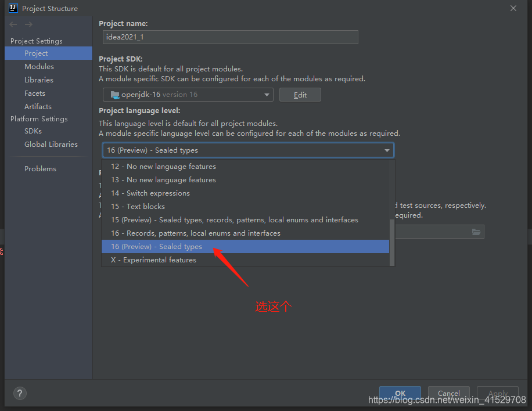Close the Project Structure dialog
The image size is (532, 411).
point(513,8)
